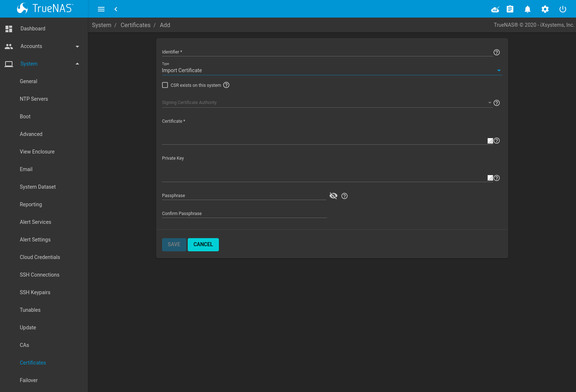576x392 pixels.
Task: Open Reporting settings
Action: [31, 204]
